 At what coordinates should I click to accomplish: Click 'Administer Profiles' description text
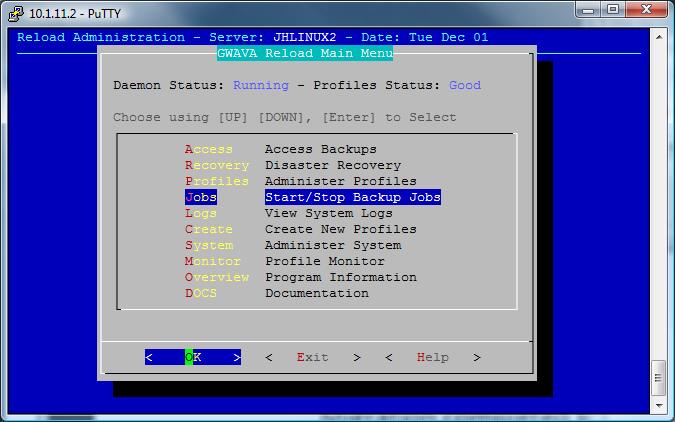pyautogui.click(x=341, y=181)
